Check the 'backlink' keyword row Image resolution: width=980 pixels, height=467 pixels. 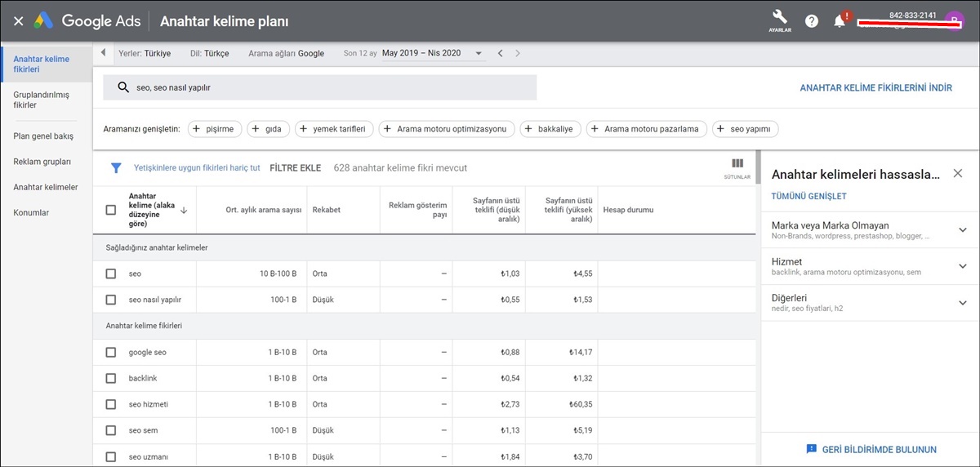111,378
